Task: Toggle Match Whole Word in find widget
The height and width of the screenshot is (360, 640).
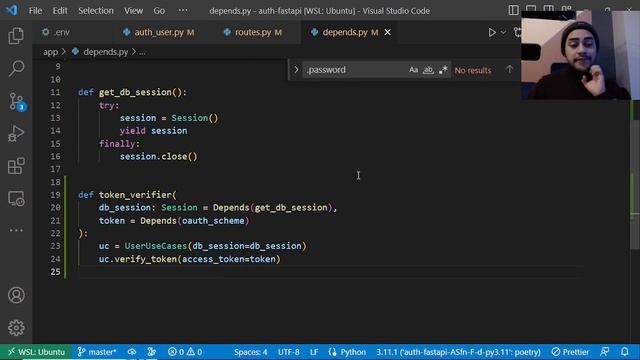Action: 428,70
